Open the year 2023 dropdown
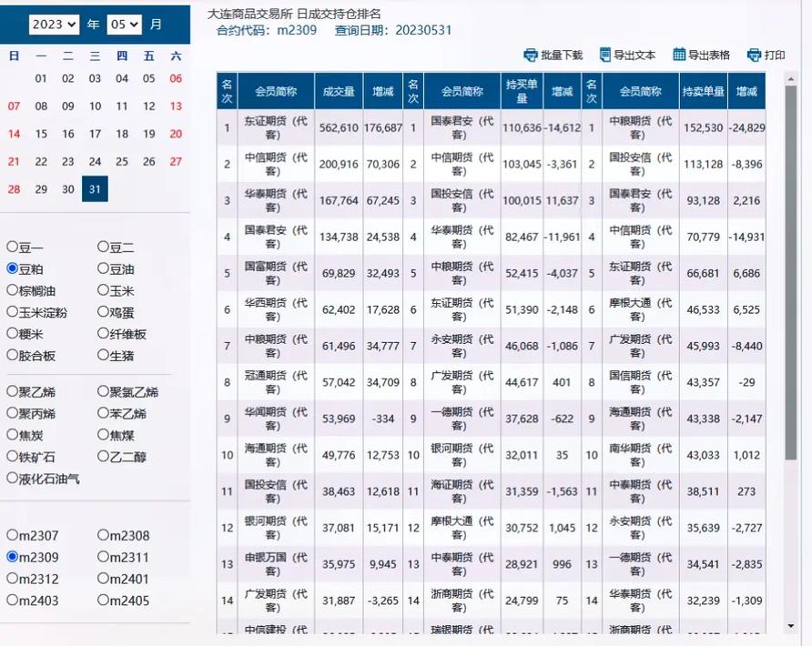 [54, 25]
